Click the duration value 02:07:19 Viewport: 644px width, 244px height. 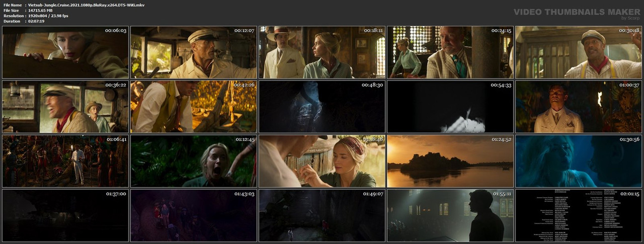36,21
